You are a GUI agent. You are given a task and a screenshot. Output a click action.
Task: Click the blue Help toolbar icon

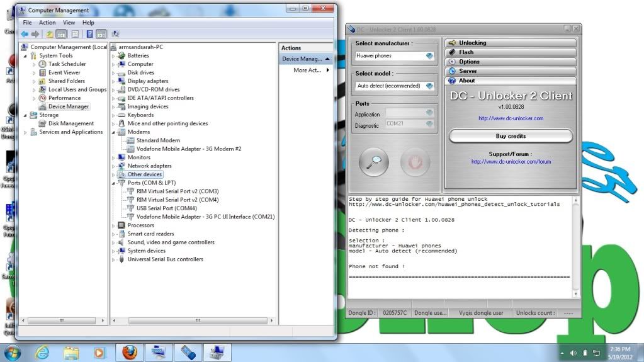tap(89, 34)
